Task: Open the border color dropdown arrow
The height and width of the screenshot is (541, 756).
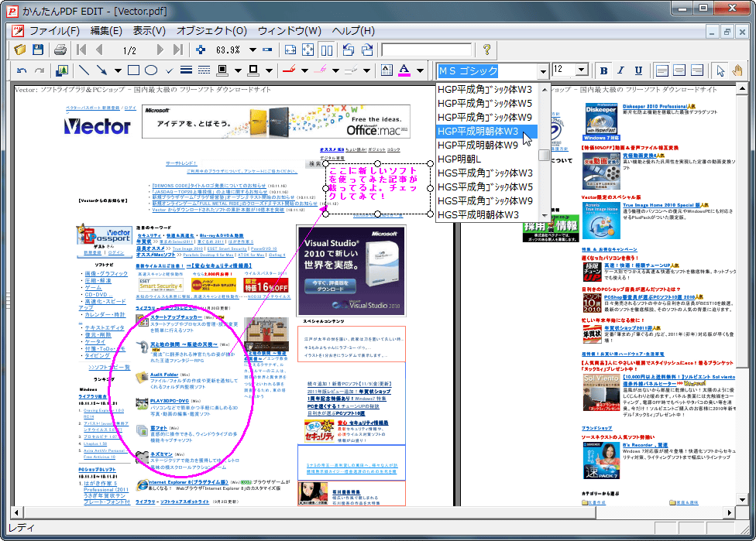Action: (x=269, y=70)
